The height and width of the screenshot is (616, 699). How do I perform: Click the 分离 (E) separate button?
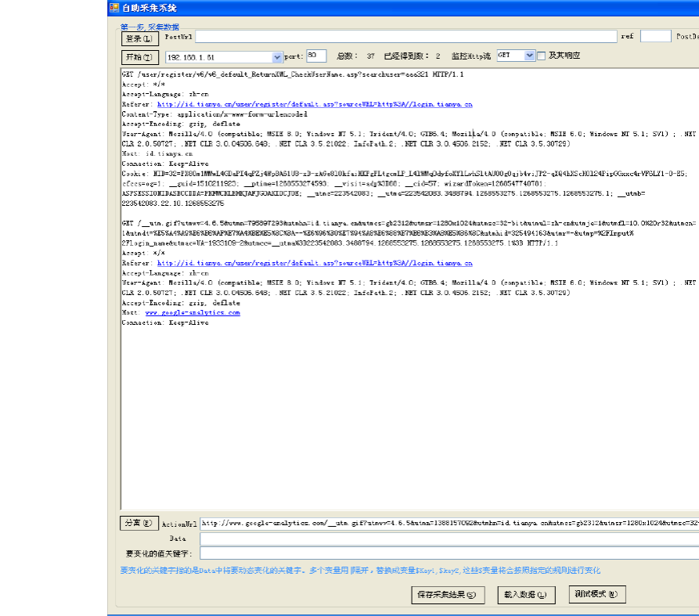pyautogui.click(x=140, y=523)
